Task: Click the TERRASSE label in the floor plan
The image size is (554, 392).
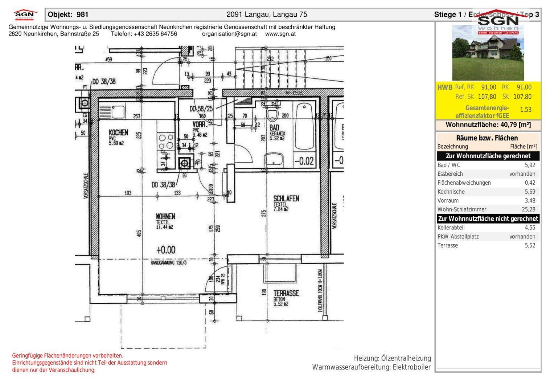Action: (286, 293)
